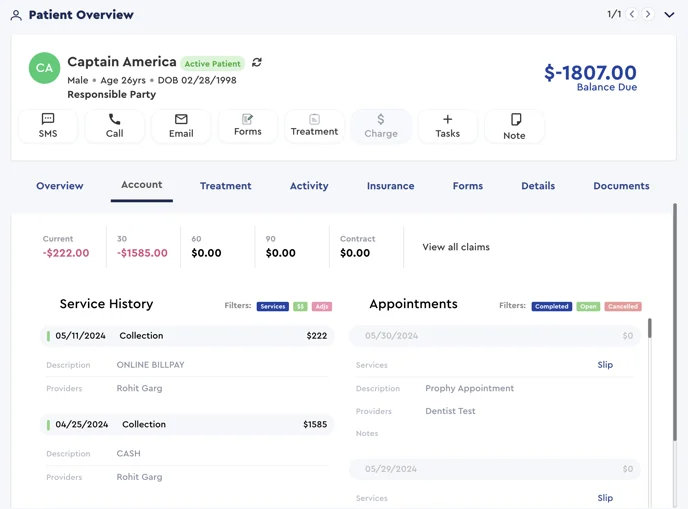
Task: Open the Activity tab
Action: click(x=309, y=186)
